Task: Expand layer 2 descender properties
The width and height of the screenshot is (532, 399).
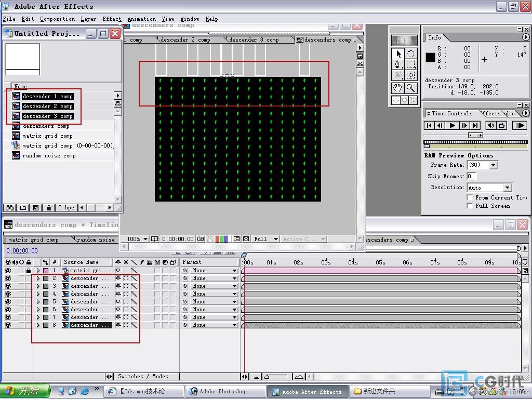Action: (x=38, y=278)
